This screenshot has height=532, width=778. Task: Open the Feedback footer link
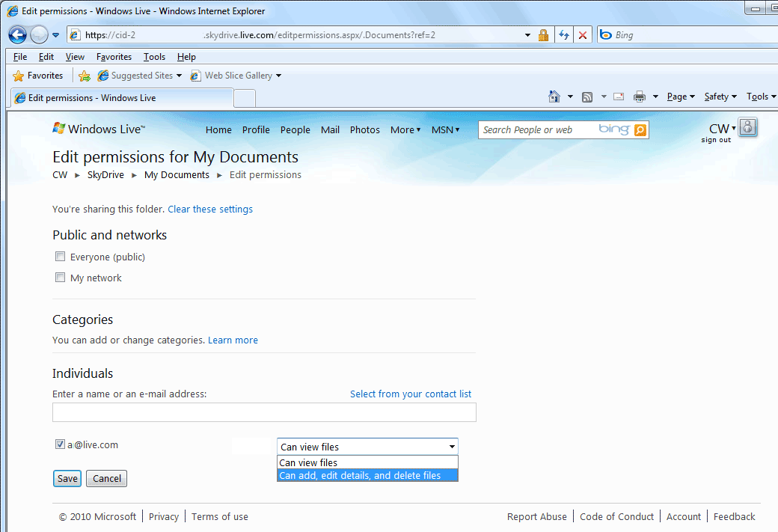click(735, 516)
